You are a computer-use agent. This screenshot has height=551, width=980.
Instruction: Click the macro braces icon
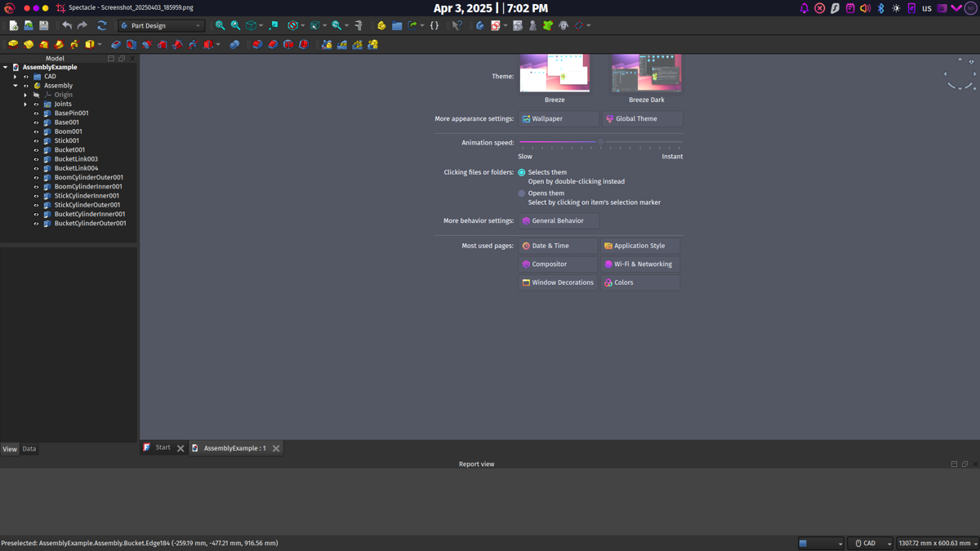click(434, 26)
